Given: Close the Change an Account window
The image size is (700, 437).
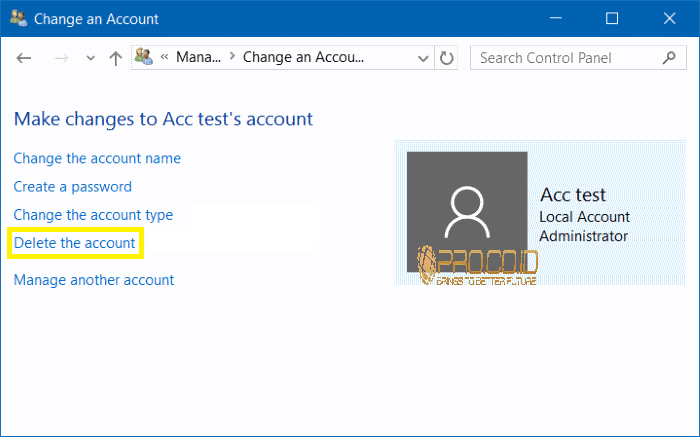Looking at the screenshot, I should click(669, 18).
